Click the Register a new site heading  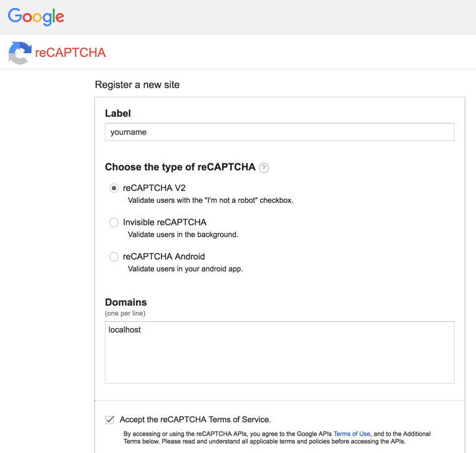coord(137,85)
